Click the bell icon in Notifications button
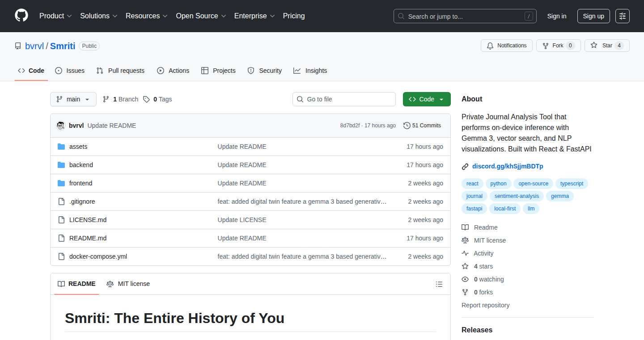Viewport: 644px width, 340px height. click(x=490, y=46)
